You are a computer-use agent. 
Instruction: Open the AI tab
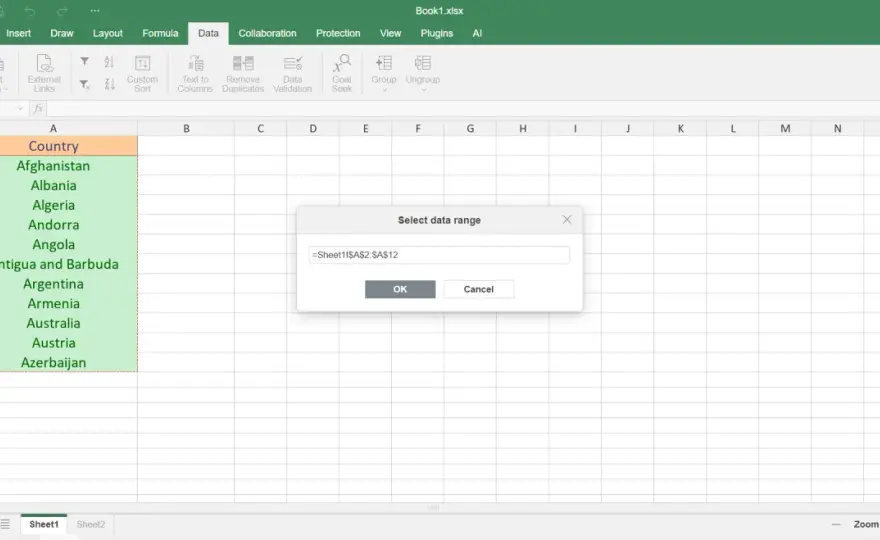coord(477,33)
